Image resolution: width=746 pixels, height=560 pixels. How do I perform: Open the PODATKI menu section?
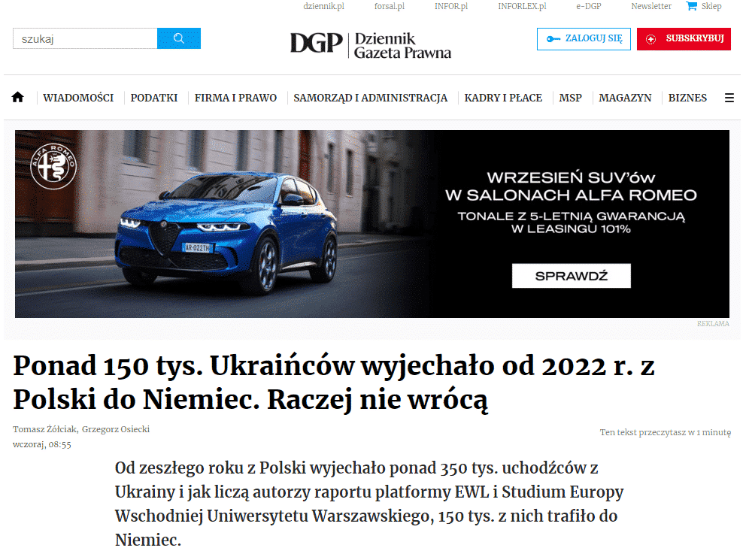point(154,98)
